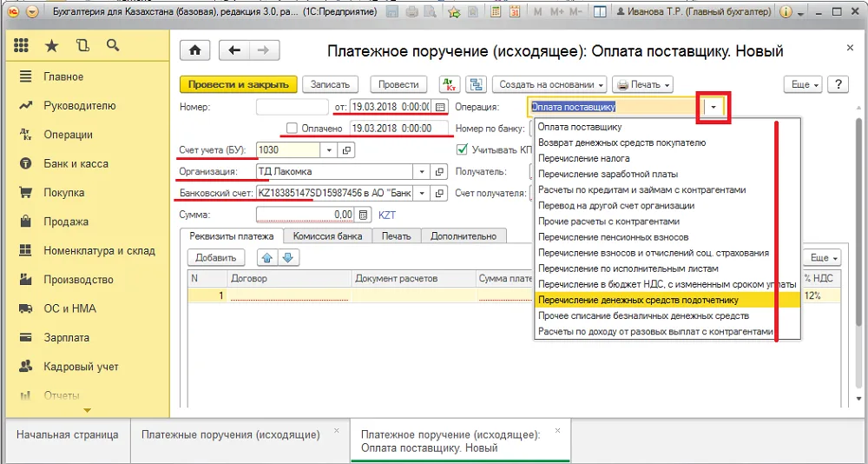Click Записать button

[331, 85]
